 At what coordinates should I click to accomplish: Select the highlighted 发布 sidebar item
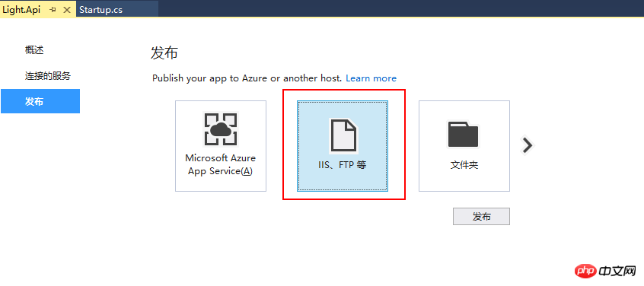pos(40,101)
